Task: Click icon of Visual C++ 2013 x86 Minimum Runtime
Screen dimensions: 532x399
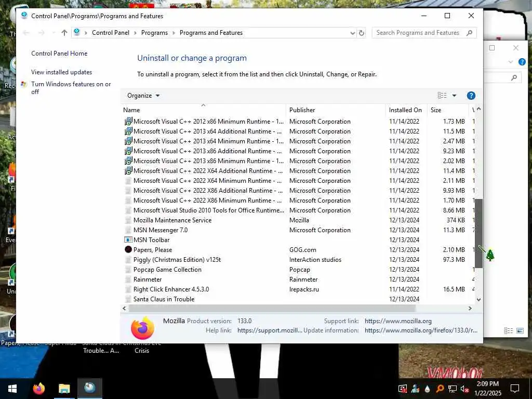Action: pyautogui.click(x=128, y=161)
